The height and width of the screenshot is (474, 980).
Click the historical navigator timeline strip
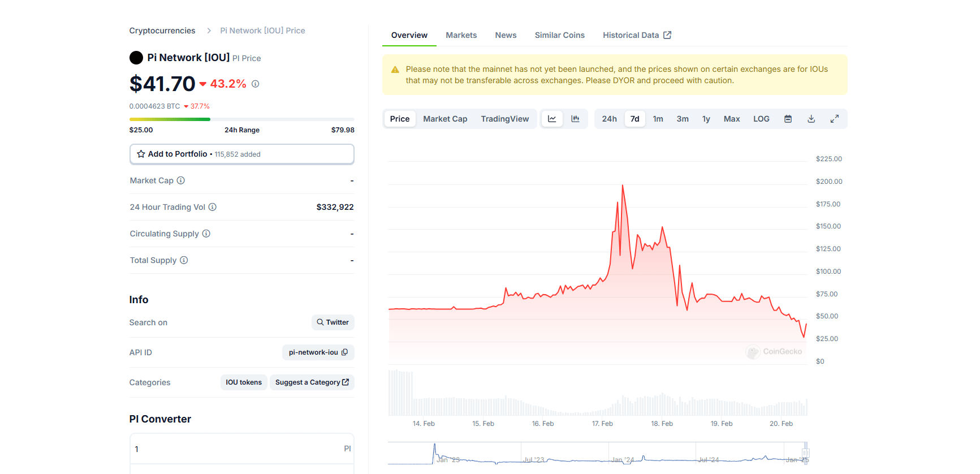[x=598, y=454]
